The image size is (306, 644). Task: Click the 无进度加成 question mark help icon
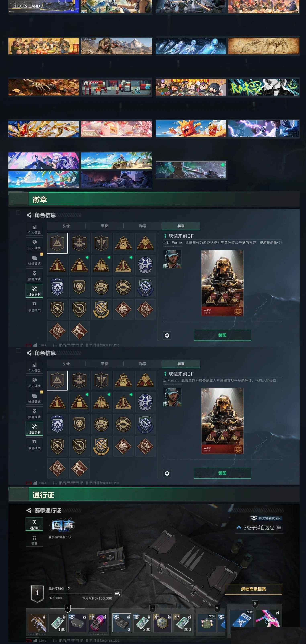(69, 589)
